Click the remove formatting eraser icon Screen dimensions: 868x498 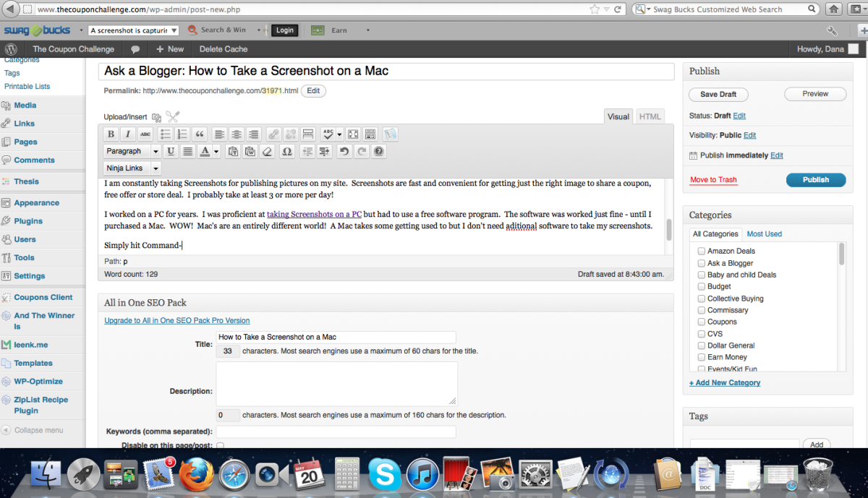pyautogui.click(x=268, y=151)
